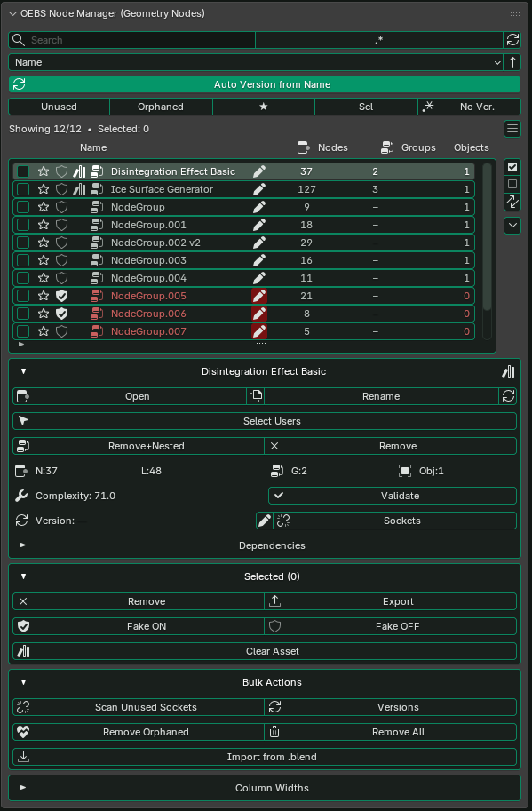Expand the small triangle below the list
This screenshot has width=532, height=811.
pos(21,344)
